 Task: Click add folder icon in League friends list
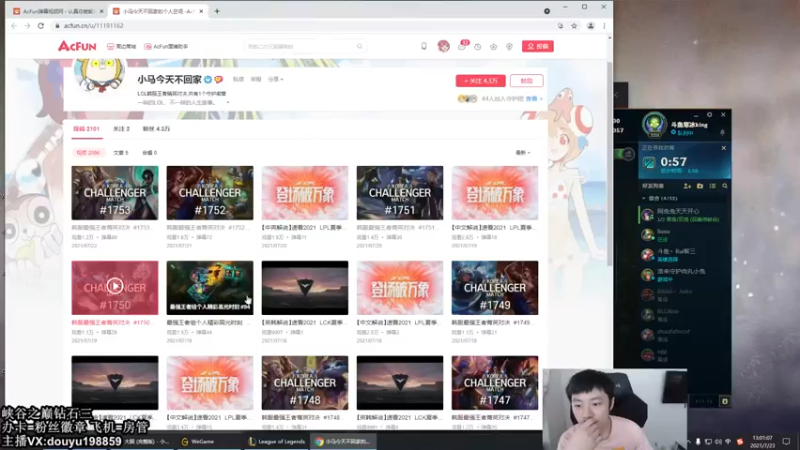tap(700, 186)
